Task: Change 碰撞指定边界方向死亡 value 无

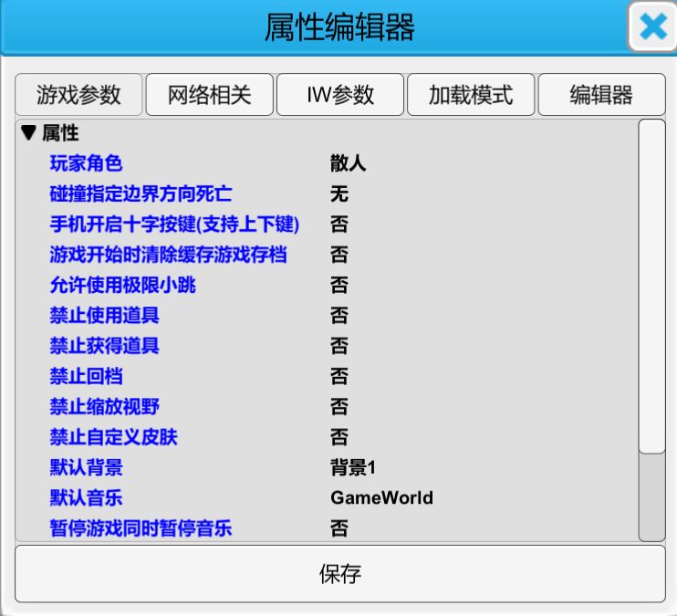Action: pyautogui.click(x=338, y=194)
